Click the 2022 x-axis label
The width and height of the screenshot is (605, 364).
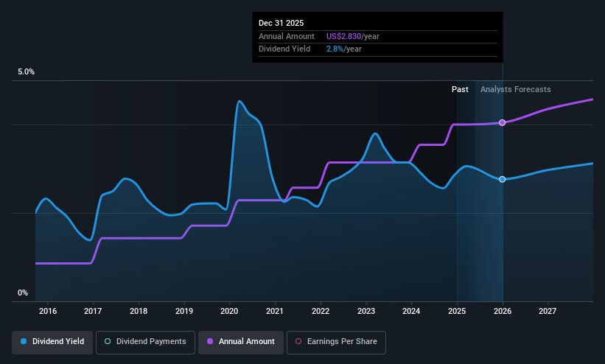point(321,311)
